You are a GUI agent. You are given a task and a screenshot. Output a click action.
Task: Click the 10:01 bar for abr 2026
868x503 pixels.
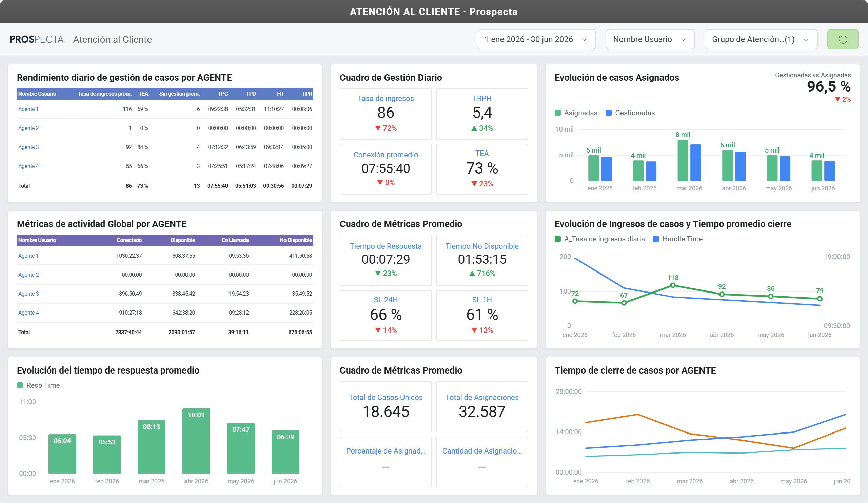tap(196, 441)
